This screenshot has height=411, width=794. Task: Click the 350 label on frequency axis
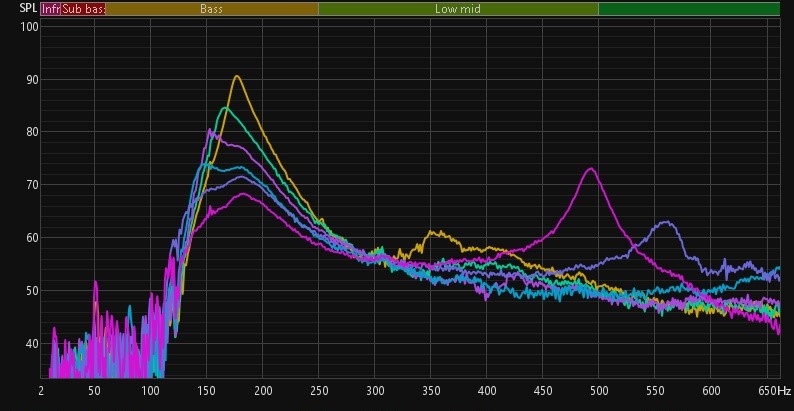point(430,391)
